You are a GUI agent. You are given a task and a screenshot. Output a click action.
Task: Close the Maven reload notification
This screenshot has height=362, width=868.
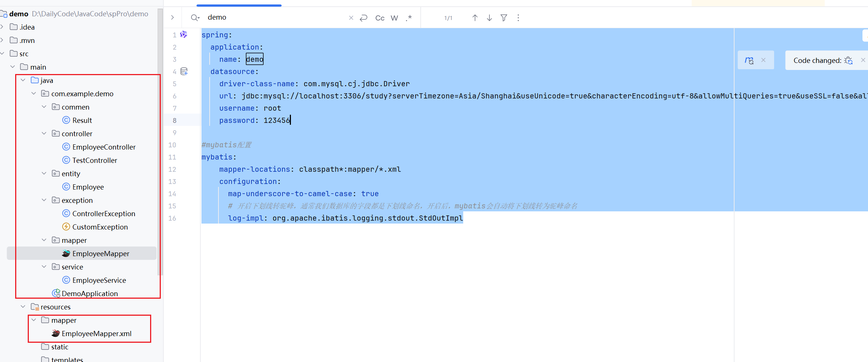[x=763, y=60]
